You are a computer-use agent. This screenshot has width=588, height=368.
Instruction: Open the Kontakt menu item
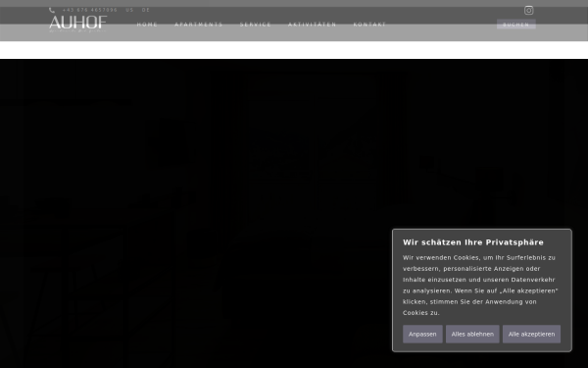(369, 25)
